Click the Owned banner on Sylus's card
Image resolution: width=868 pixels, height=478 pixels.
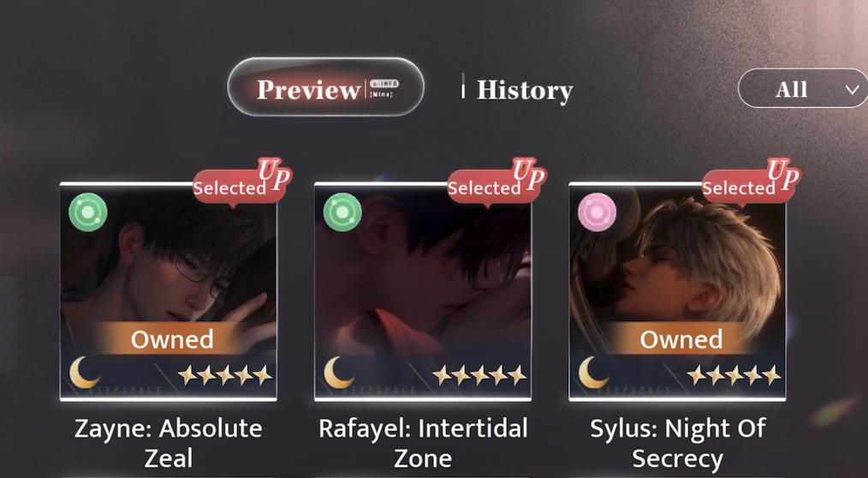point(681,339)
